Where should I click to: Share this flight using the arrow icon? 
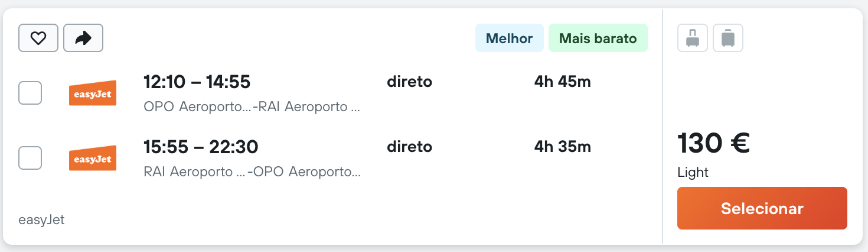pos(83,38)
